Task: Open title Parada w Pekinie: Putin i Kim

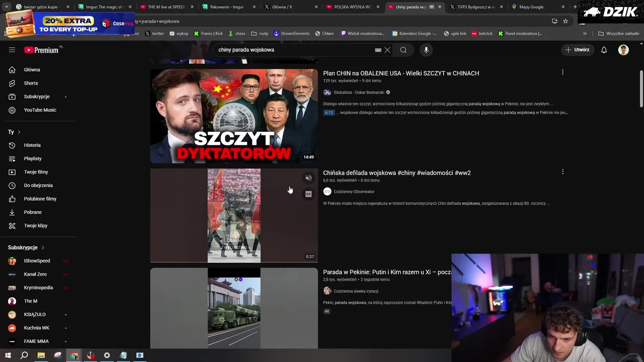Action: tap(387, 272)
